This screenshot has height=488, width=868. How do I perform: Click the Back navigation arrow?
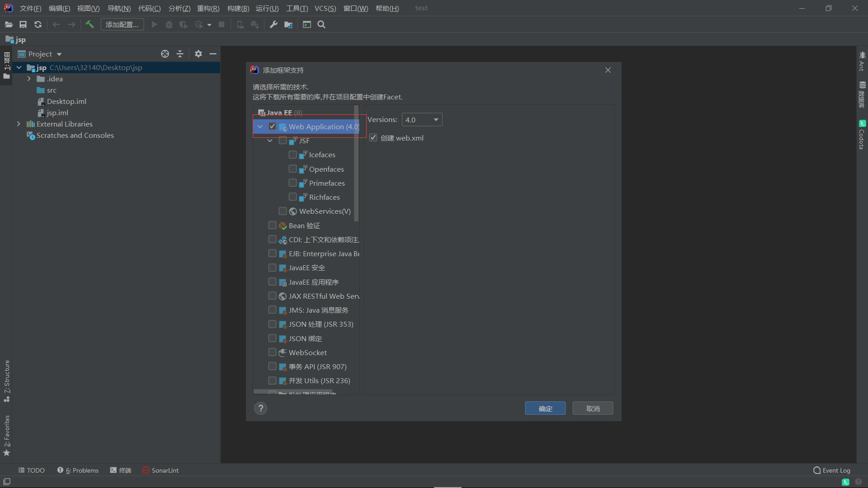click(56, 24)
